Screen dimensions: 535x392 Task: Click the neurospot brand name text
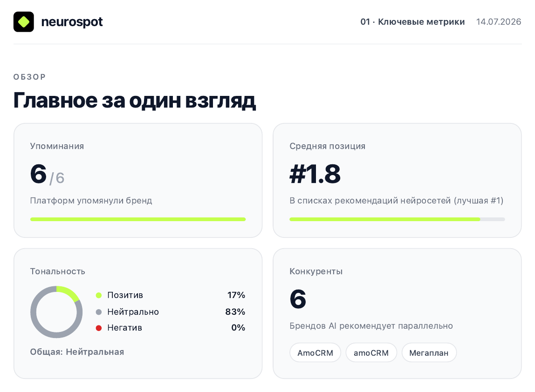(72, 22)
